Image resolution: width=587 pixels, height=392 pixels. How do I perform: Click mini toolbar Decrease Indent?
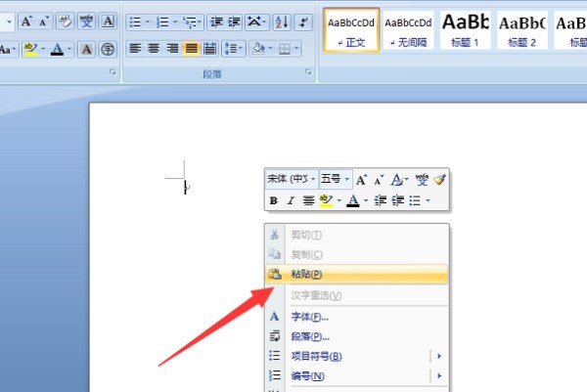[381, 200]
